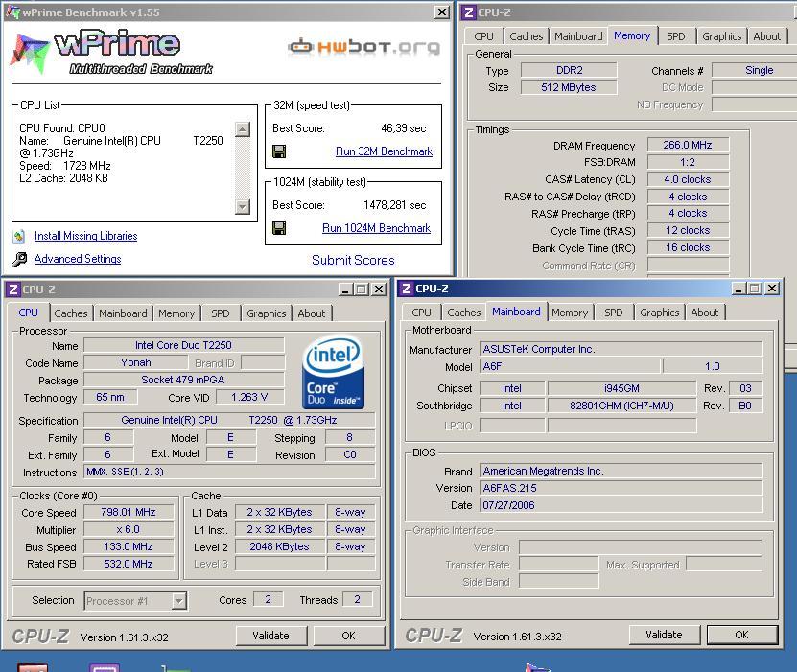Image resolution: width=797 pixels, height=672 pixels.
Task: Switch to Caches tab in CPU window
Action: pyautogui.click(x=71, y=313)
